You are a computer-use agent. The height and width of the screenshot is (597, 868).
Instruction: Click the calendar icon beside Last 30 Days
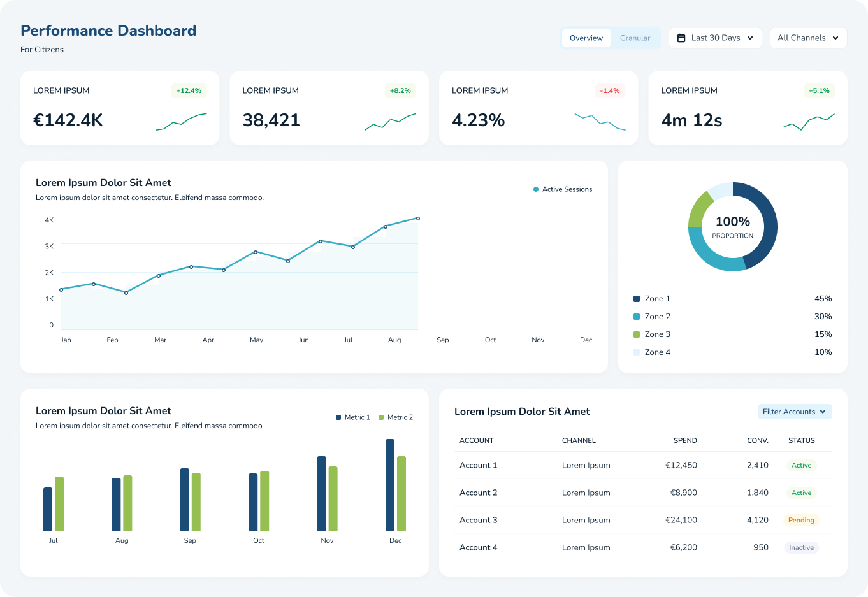[x=681, y=38]
